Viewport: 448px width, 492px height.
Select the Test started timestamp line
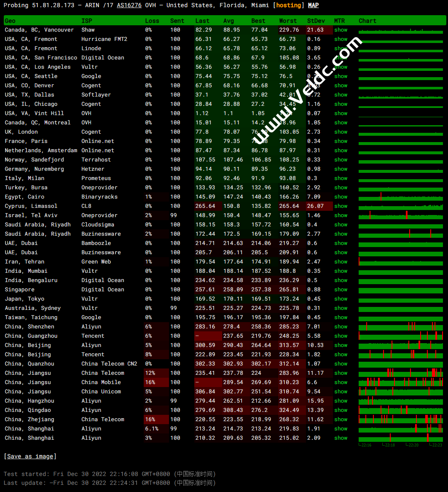(110, 474)
